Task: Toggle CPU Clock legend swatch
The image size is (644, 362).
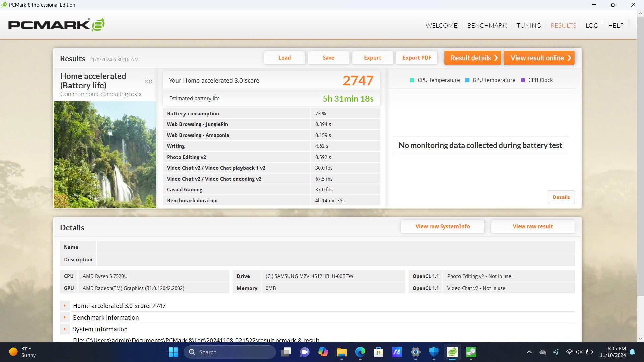Action: 523,80
